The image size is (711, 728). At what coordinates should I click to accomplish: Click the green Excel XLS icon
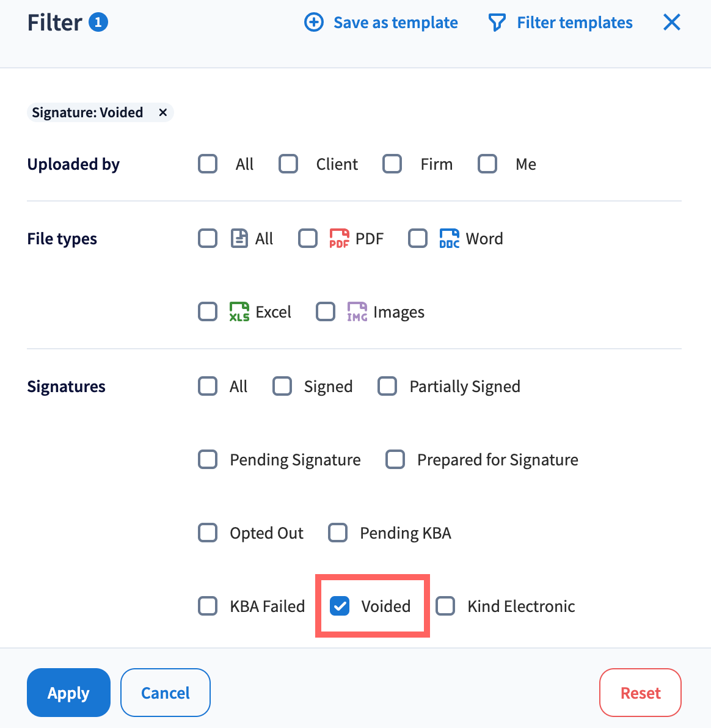click(239, 311)
